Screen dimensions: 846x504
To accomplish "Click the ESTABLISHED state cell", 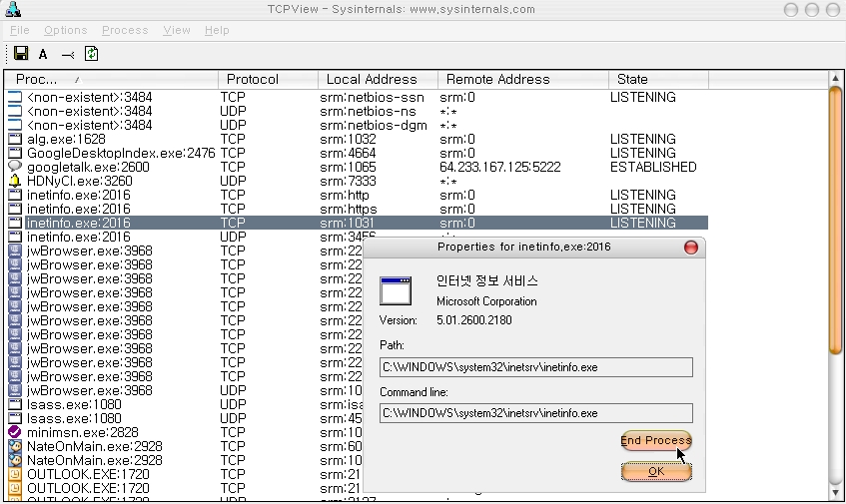I will [653, 167].
